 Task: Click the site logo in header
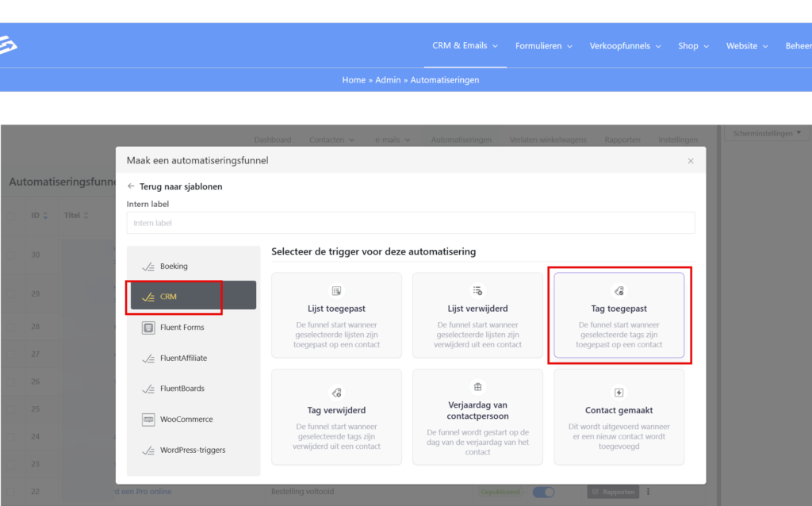[8, 46]
